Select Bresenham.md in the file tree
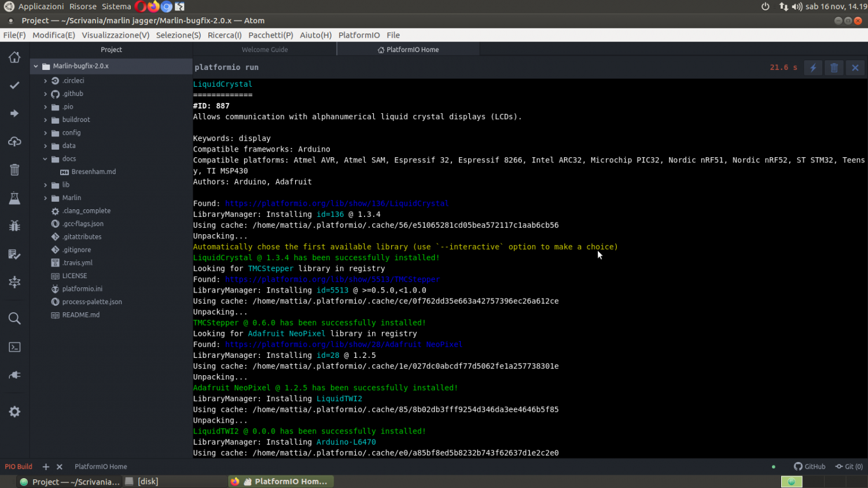This screenshot has width=868, height=488. [94, 172]
